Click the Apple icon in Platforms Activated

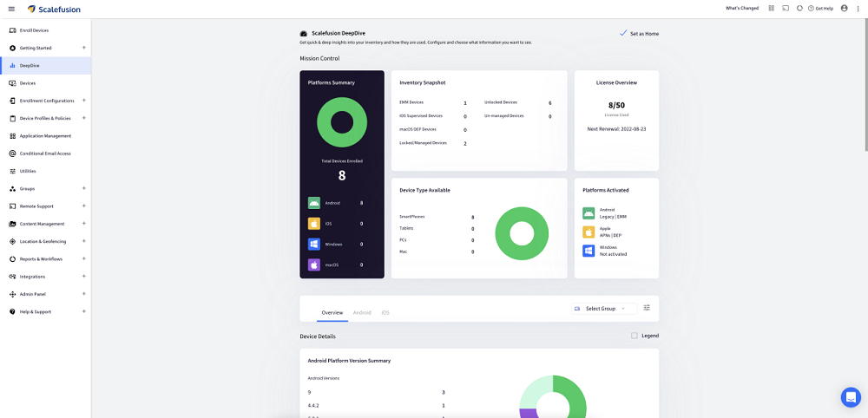point(589,232)
